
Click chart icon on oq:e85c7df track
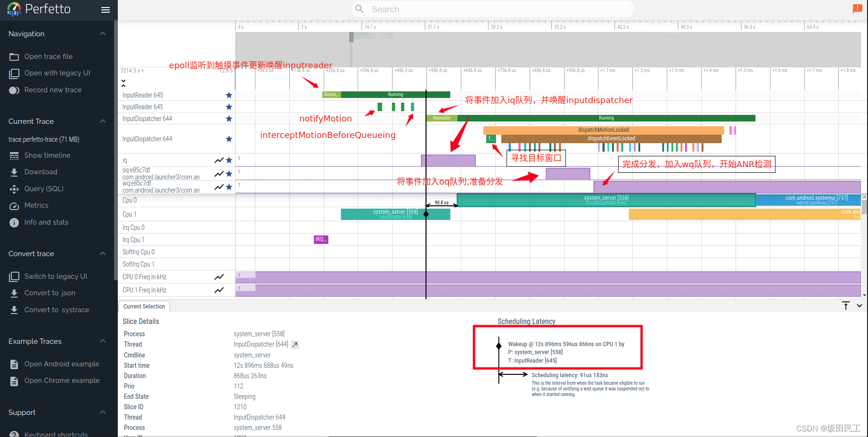coord(219,174)
